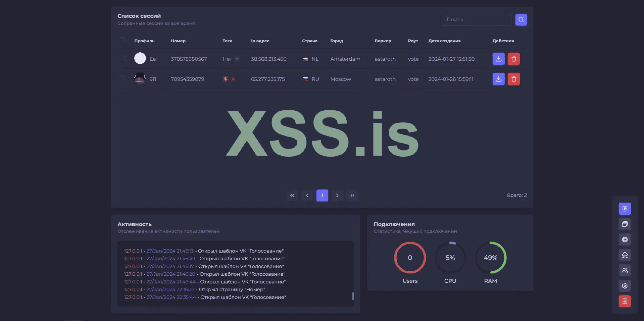Screen dimensions: 644x321
Task: Open the globe icon in the sidebar
Action: tap(625, 239)
